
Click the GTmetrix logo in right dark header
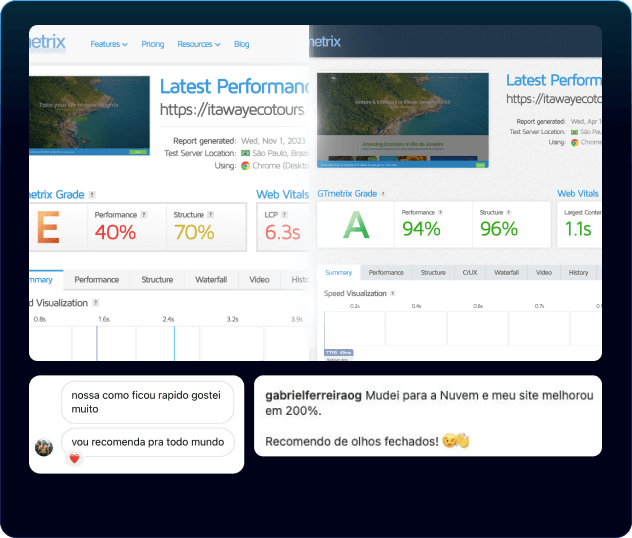click(x=325, y=42)
